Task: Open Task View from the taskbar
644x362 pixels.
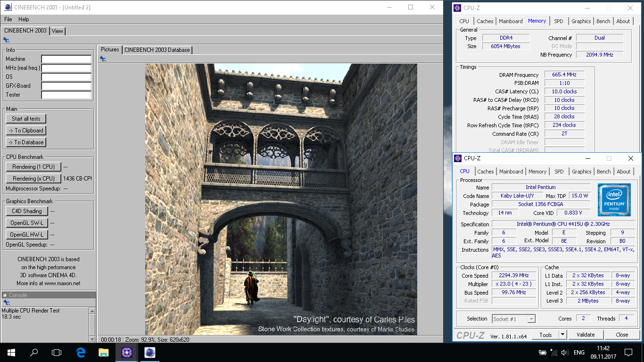Action: pos(57,352)
